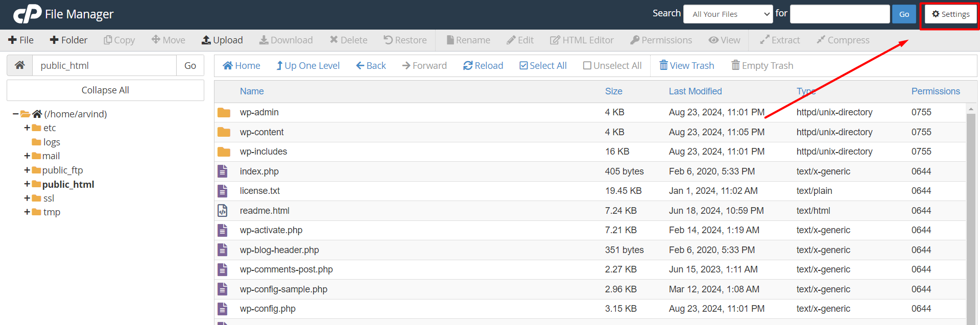Image resolution: width=980 pixels, height=325 pixels.
Task: Select wp-blog-header.php file name
Action: 279,250
